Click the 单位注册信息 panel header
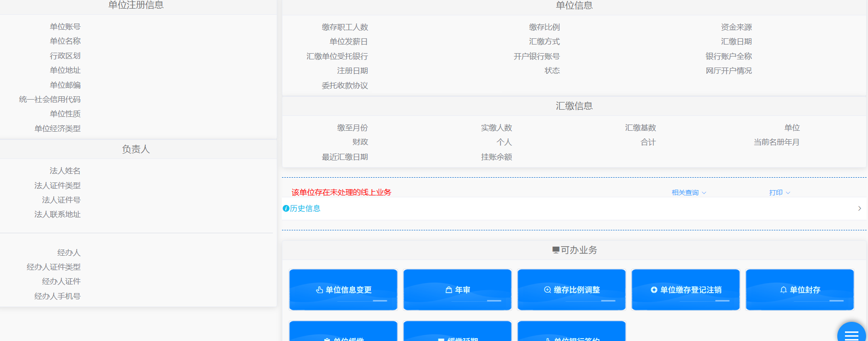 [x=136, y=5]
